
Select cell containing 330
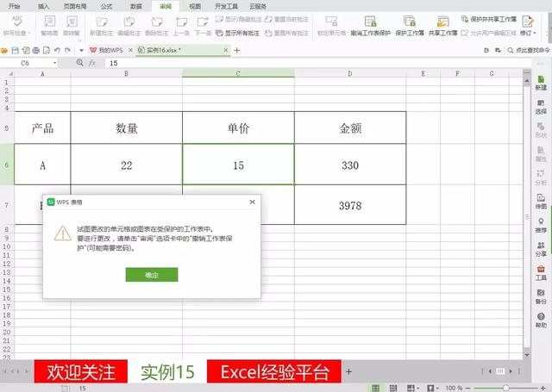pos(350,165)
